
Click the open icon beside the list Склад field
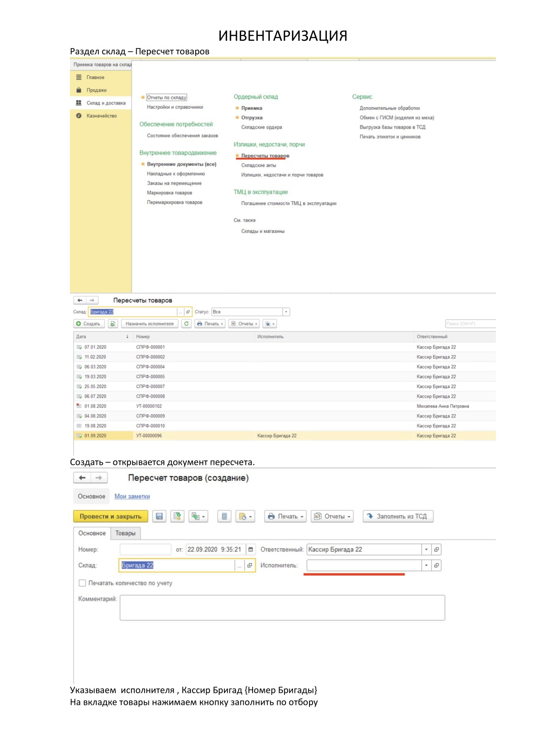[x=188, y=312]
